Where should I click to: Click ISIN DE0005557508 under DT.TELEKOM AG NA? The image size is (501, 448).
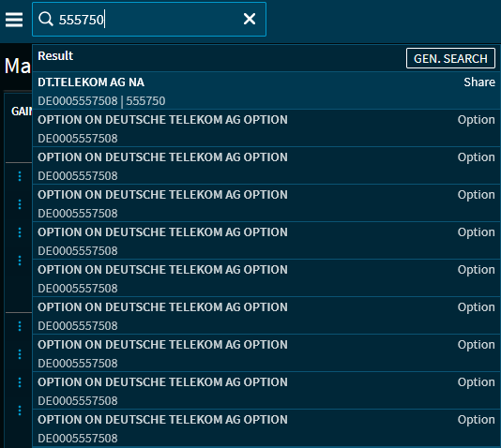coord(78,101)
